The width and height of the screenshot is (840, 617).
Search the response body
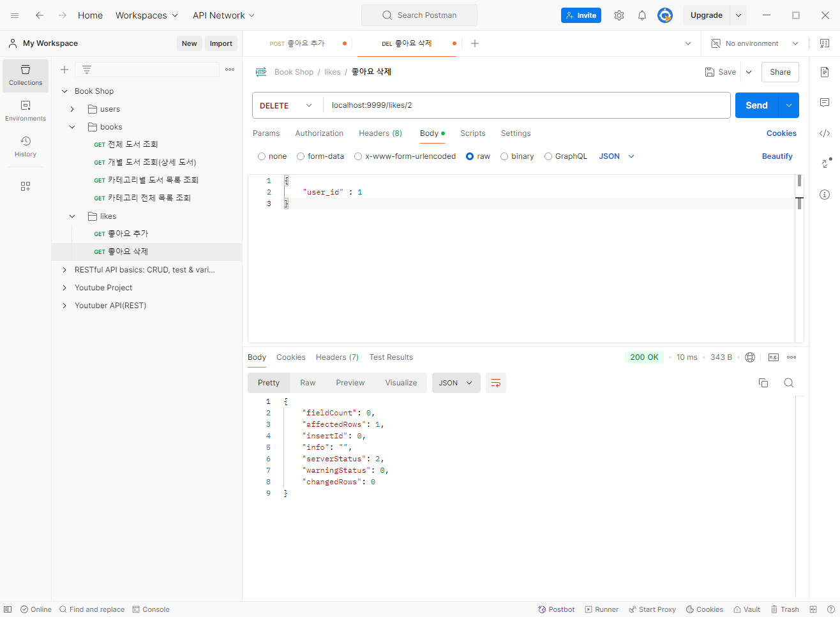pyautogui.click(x=789, y=383)
